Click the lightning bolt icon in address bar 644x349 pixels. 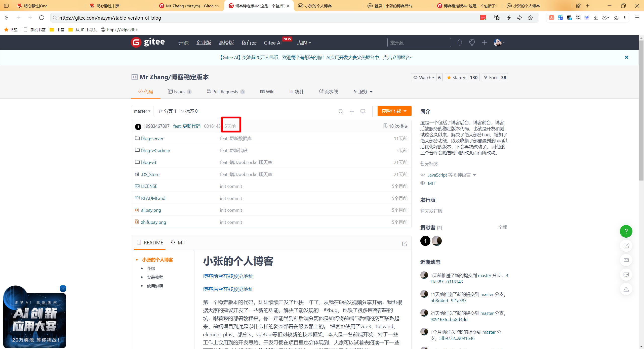click(509, 18)
